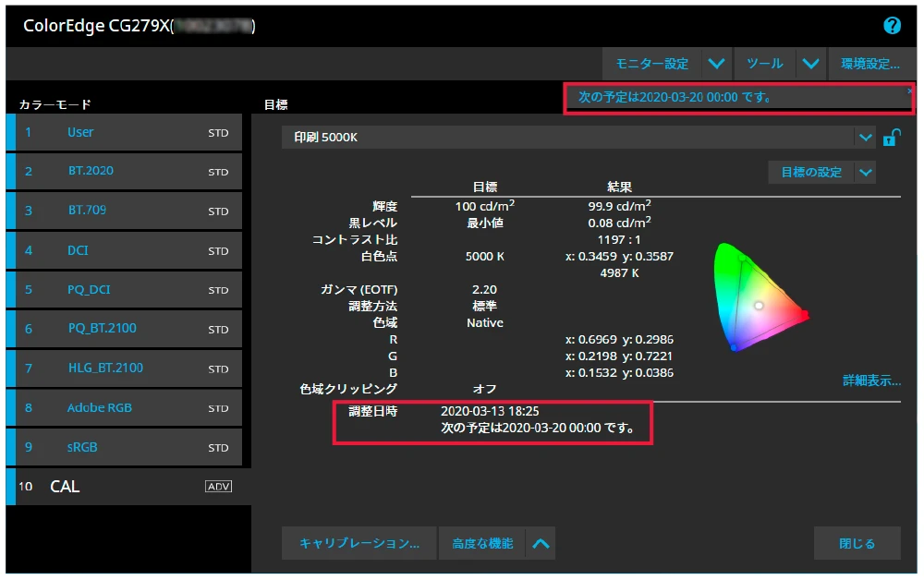Click the STD badge on sRGB
The height and width of the screenshot is (580, 924).
pos(218,448)
